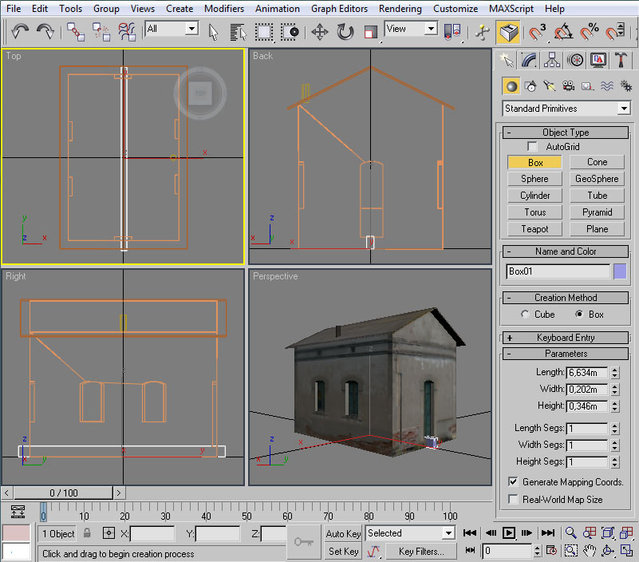Viewport: 639px width, 562px height.
Task: Open the View coordinate system dropdown
Action: [x=411, y=30]
